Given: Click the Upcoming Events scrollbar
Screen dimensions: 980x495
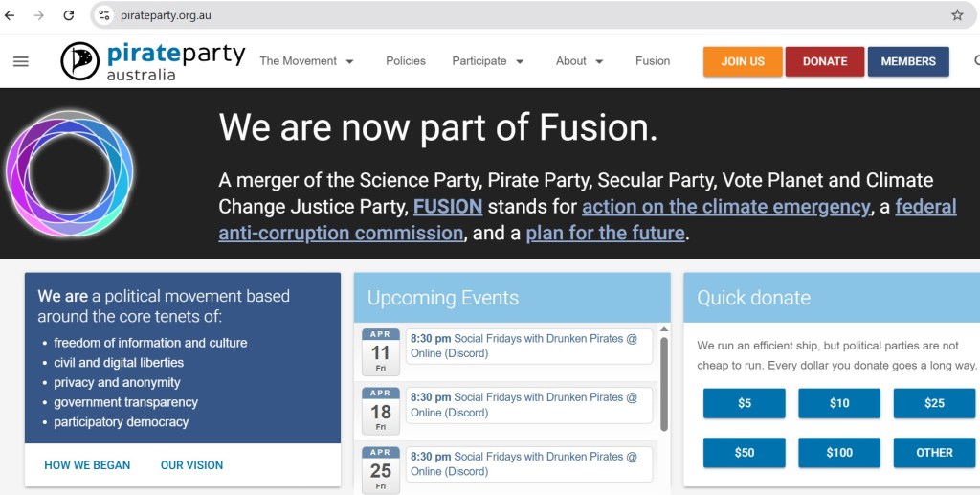Looking at the screenshot, I should click(x=664, y=378).
